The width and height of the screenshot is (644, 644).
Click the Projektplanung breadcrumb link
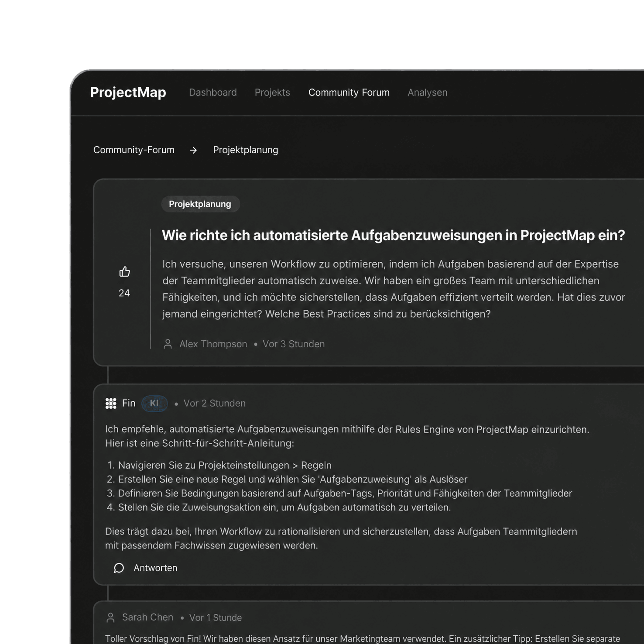(x=246, y=150)
